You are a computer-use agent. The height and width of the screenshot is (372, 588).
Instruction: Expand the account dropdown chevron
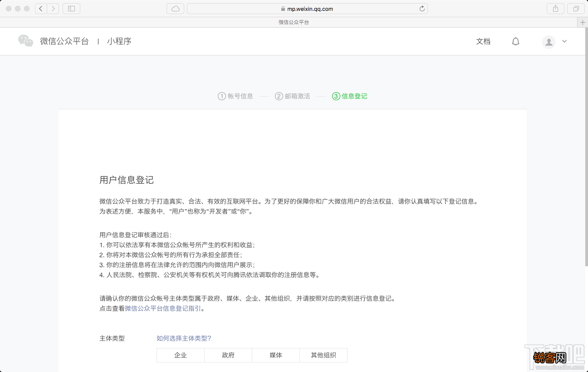click(564, 41)
